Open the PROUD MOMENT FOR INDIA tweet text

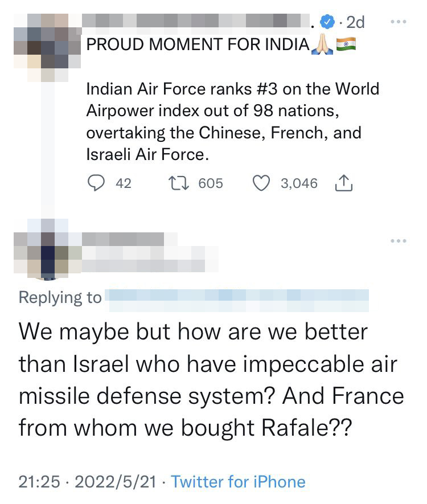tap(232, 121)
